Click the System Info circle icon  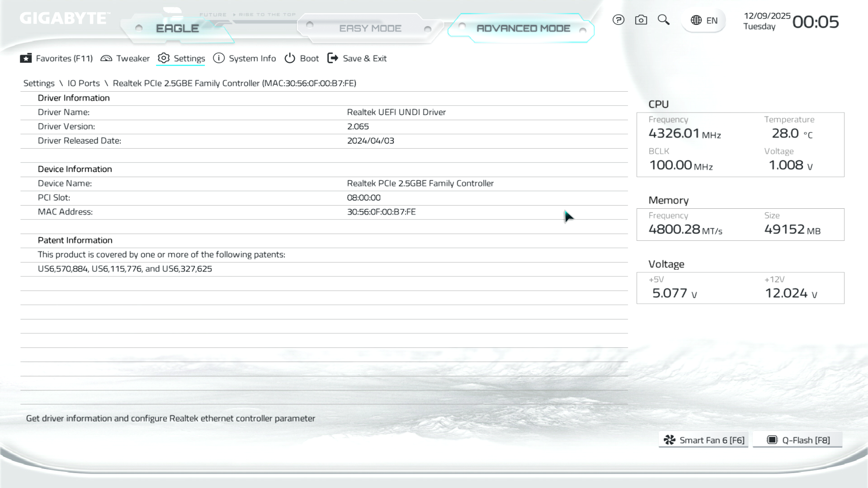pos(219,58)
